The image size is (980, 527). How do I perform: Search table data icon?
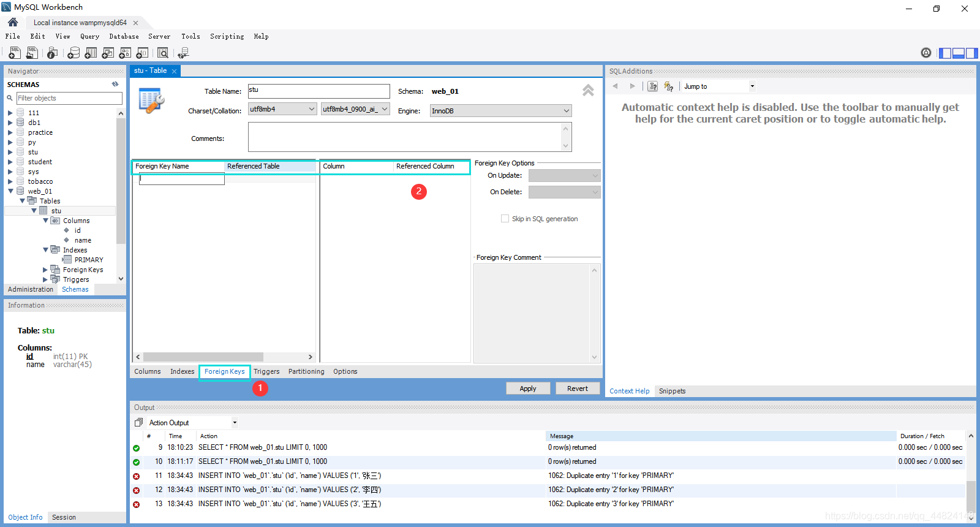[162, 53]
